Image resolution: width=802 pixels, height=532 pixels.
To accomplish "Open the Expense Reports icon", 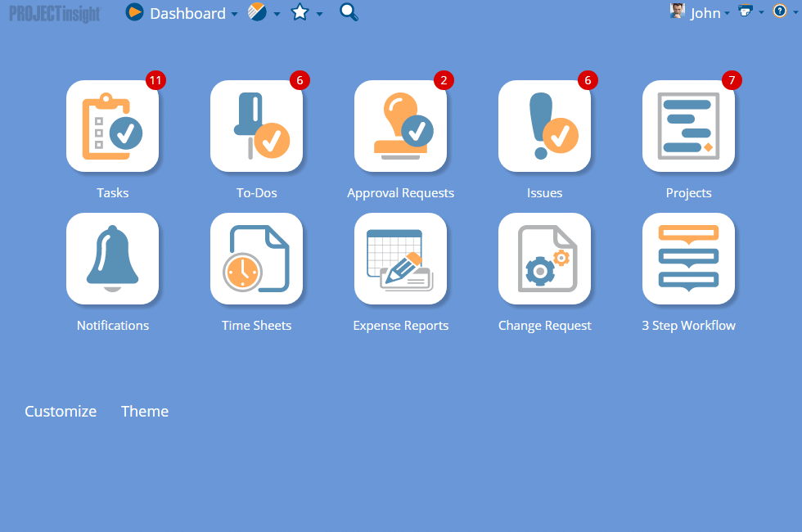I will click(x=400, y=259).
